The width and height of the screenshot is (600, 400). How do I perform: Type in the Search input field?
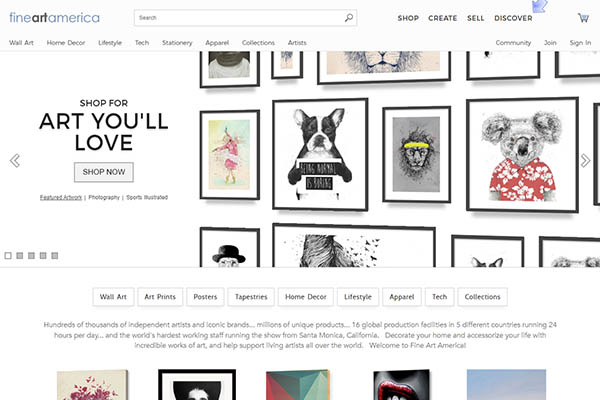click(240, 18)
